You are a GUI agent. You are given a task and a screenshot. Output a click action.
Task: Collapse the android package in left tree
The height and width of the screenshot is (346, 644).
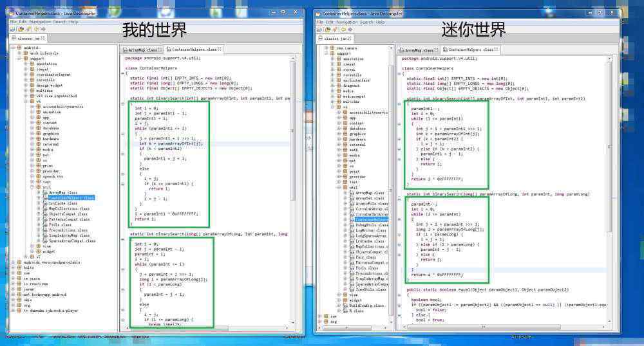point(13,48)
